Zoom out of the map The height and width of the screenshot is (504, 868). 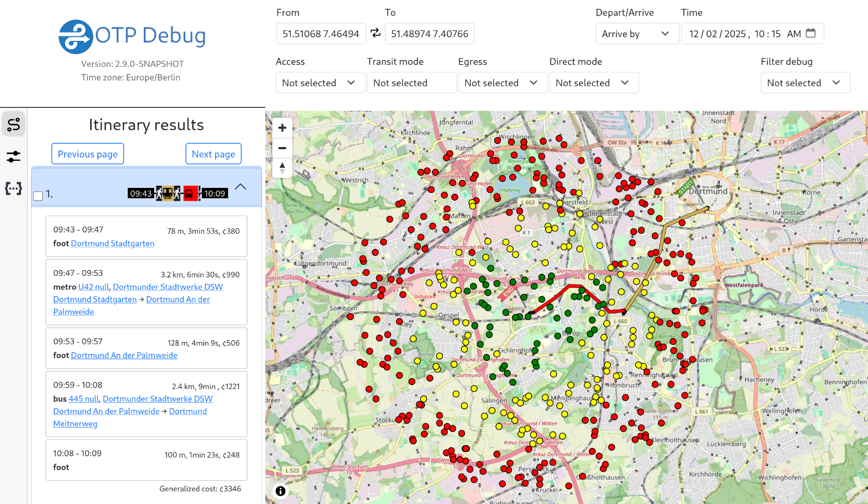[282, 148]
